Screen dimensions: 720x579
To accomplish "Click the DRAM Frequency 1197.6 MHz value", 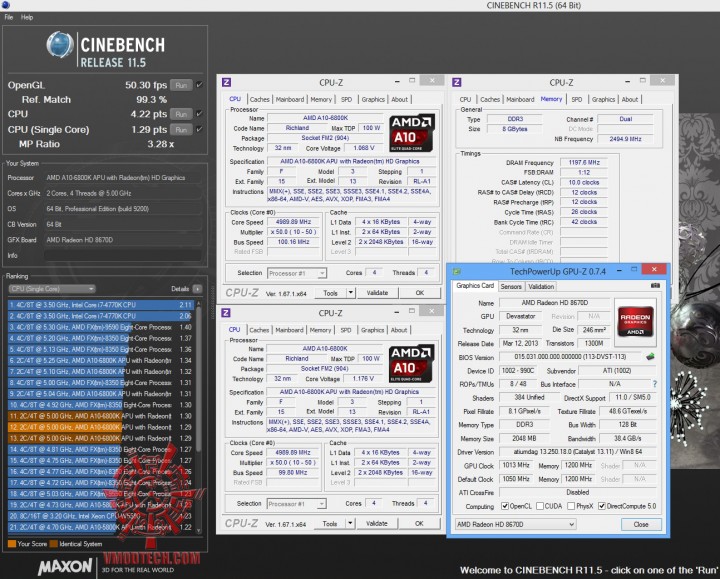I will coord(584,163).
